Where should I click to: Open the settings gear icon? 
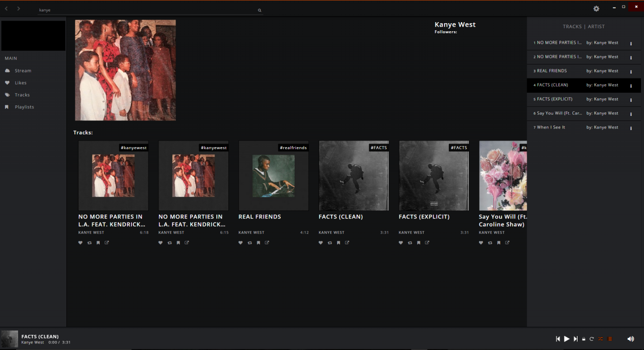(596, 9)
